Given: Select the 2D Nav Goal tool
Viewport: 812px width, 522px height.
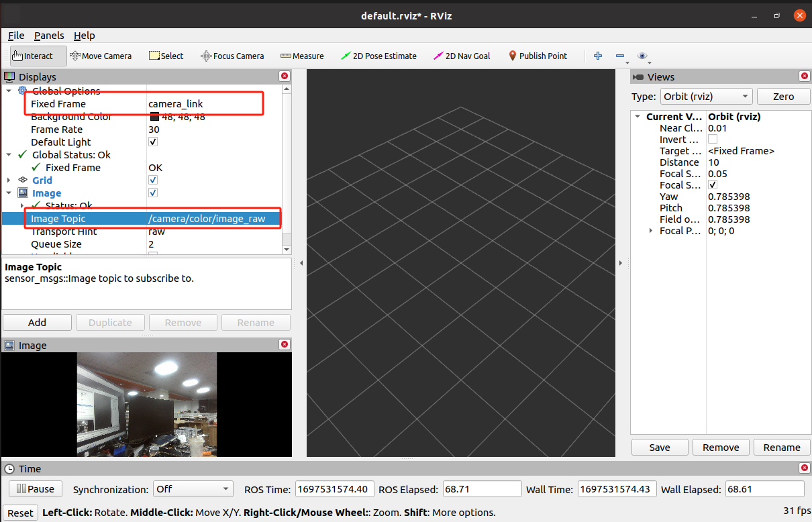Looking at the screenshot, I should 462,56.
